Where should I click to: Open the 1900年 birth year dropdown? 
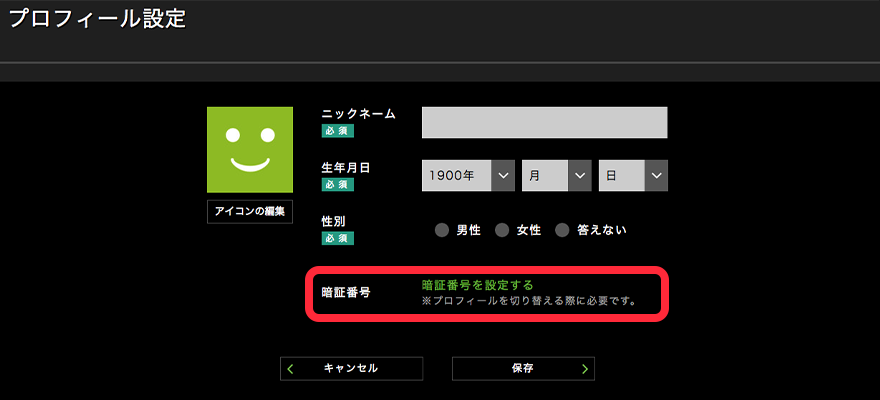[468, 176]
